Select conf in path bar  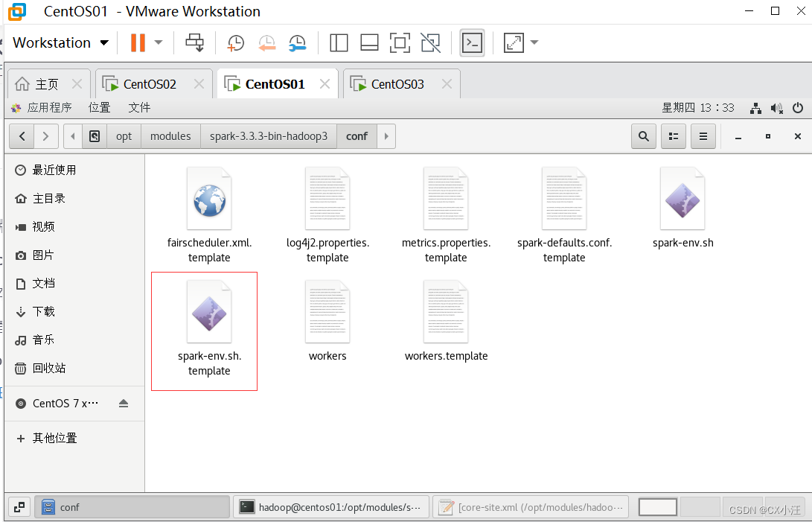(x=357, y=136)
